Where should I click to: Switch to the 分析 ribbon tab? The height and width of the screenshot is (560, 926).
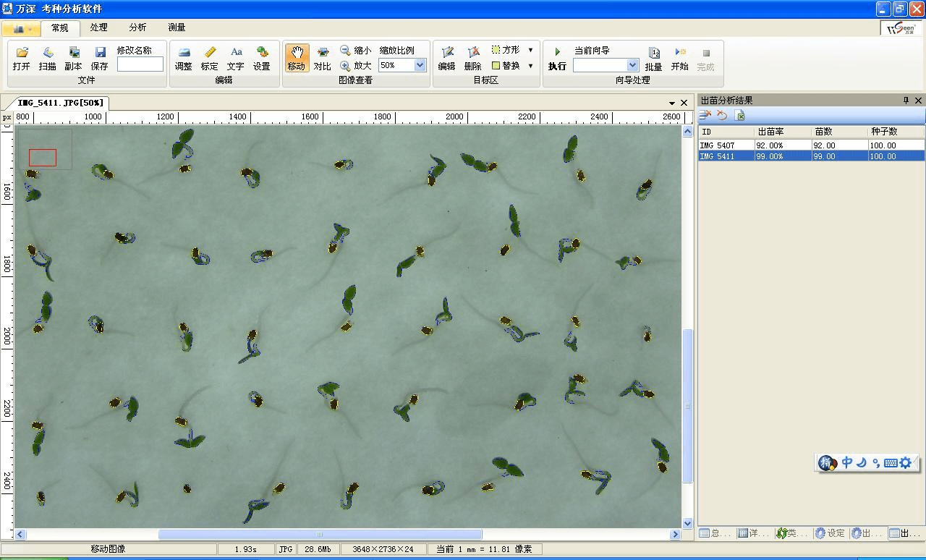click(137, 27)
